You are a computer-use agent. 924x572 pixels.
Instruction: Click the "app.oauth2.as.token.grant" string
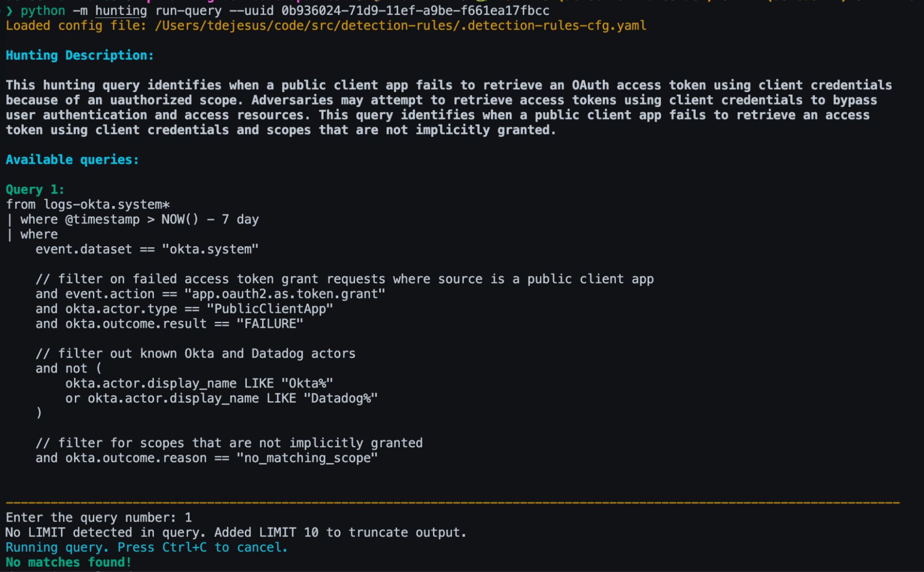(x=285, y=294)
